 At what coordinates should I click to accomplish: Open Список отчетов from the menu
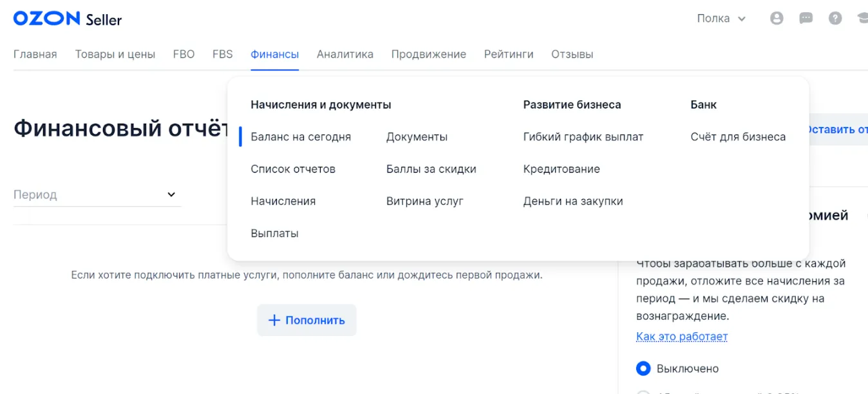pos(293,169)
